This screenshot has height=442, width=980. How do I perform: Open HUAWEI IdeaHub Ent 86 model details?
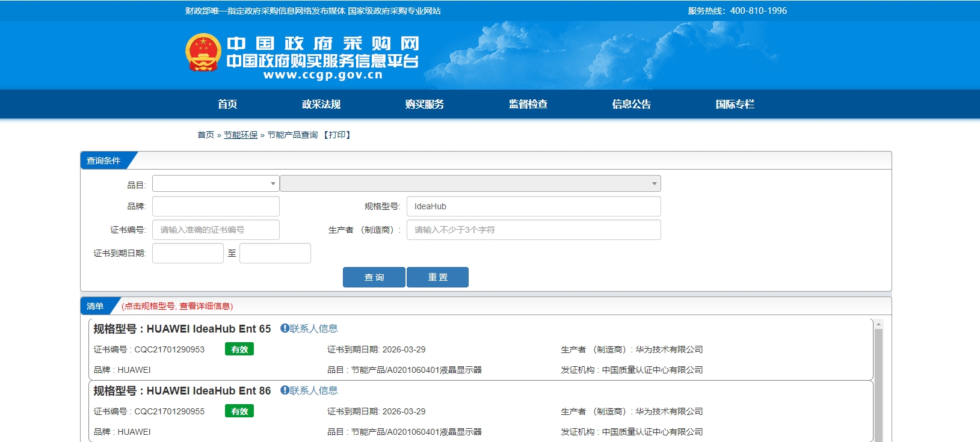(x=209, y=391)
